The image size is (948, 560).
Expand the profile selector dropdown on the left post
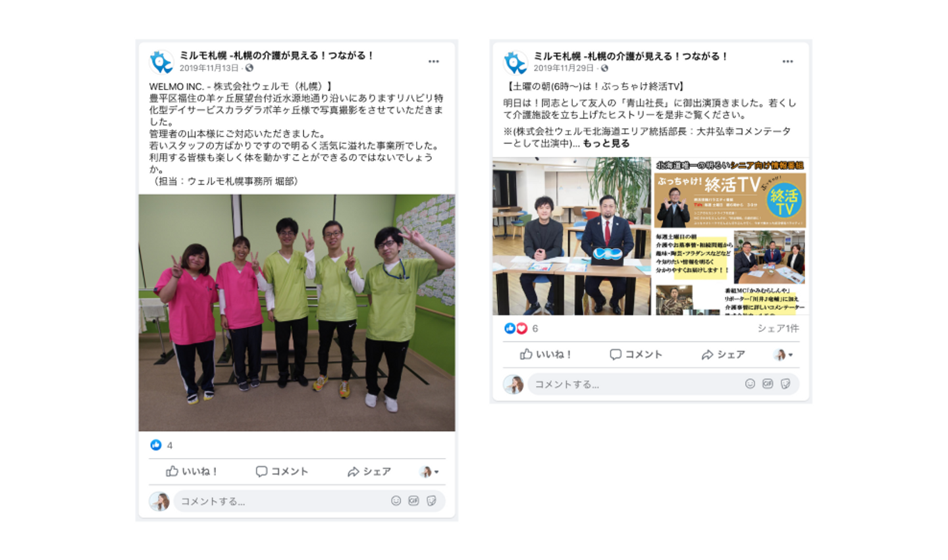click(429, 471)
